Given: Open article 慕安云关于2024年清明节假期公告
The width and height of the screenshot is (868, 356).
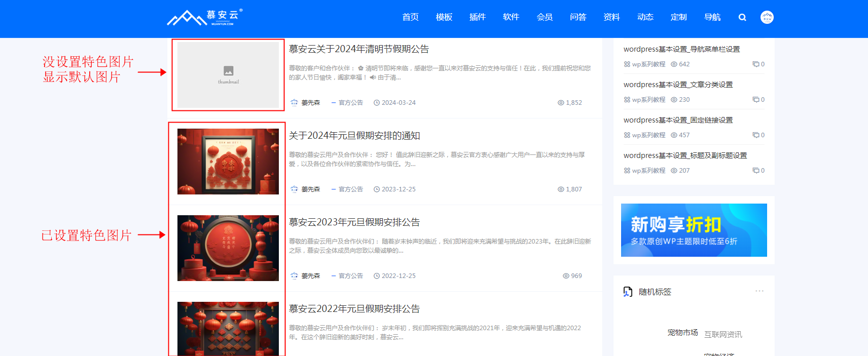Looking at the screenshot, I should point(359,49).
